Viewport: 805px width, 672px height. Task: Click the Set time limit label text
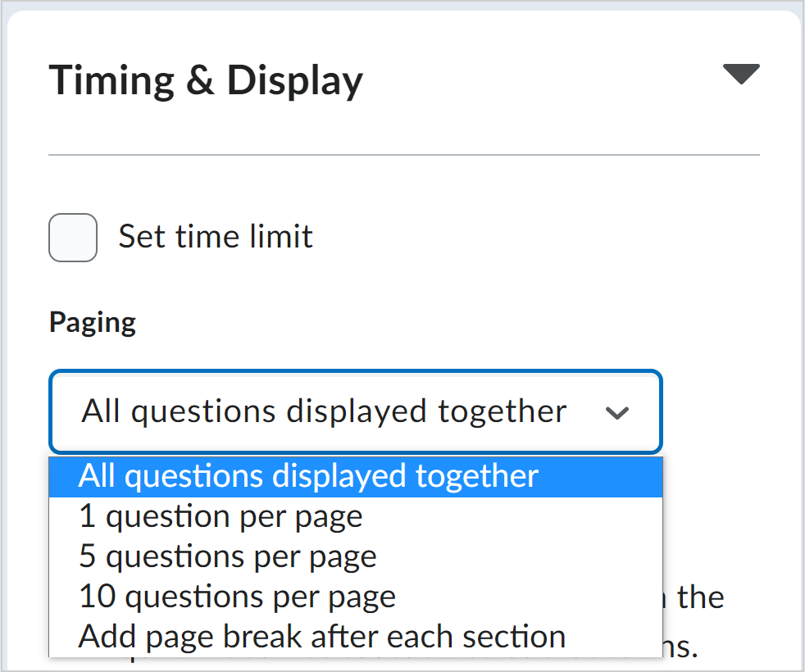point(216,237)
